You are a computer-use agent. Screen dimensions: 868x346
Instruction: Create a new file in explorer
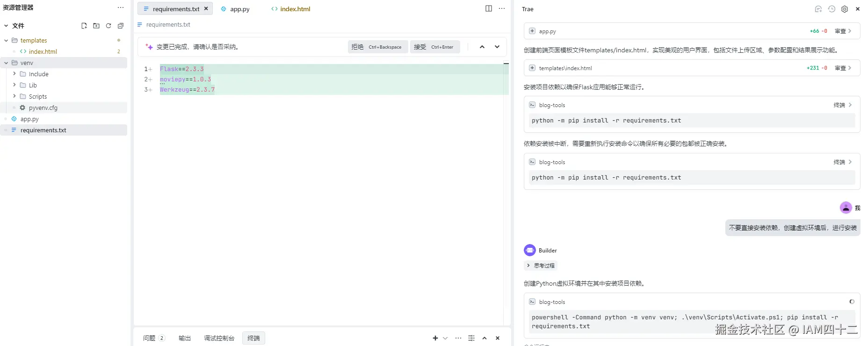click(84, 26)
